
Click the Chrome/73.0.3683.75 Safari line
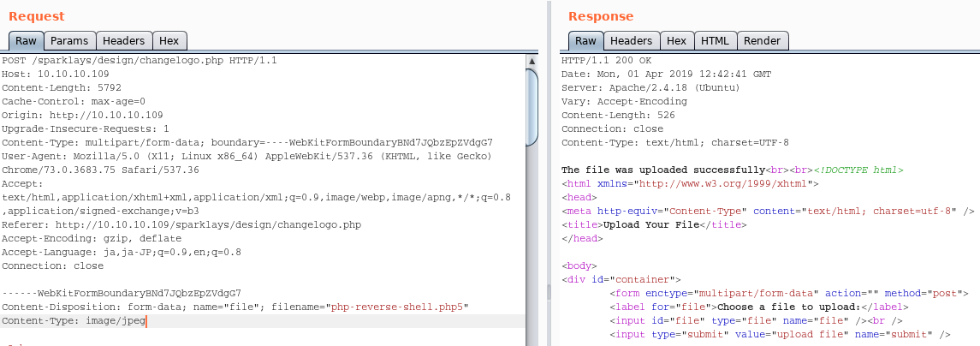click(101, 170)
